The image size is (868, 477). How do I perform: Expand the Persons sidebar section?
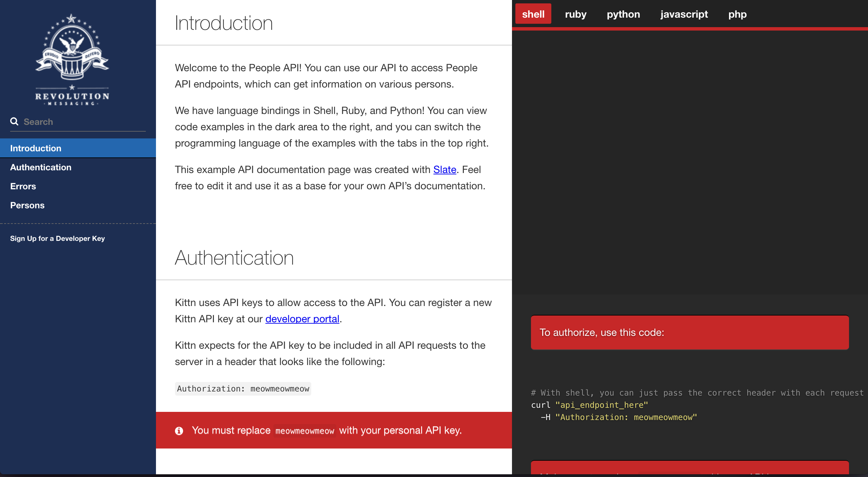pos(27,205)
